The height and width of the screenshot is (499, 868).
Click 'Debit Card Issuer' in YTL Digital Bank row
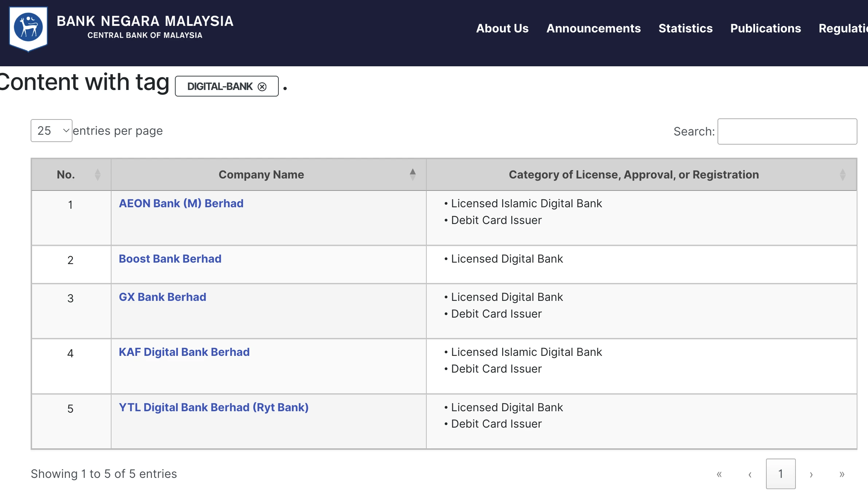coord(496,424)
